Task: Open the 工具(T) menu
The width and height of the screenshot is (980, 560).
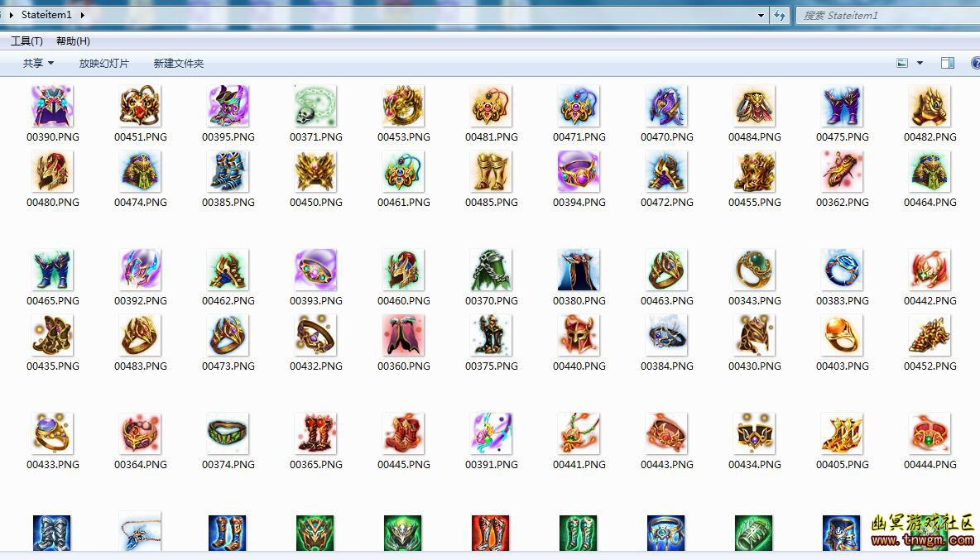Action: pos(26,41)
